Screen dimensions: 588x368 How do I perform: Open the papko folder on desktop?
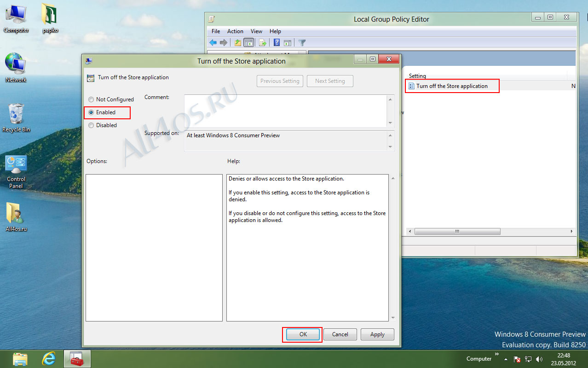click(x=49, y=18)
